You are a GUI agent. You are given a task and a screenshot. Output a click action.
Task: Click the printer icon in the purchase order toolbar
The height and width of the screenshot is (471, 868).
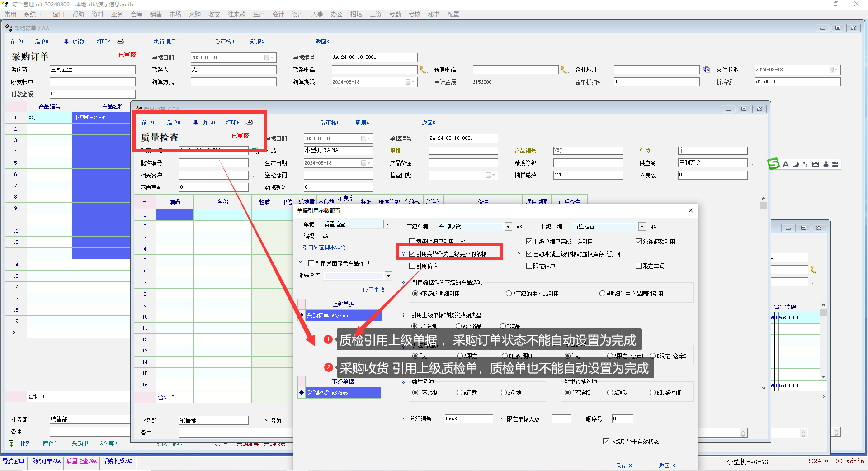tap(120, 42)
